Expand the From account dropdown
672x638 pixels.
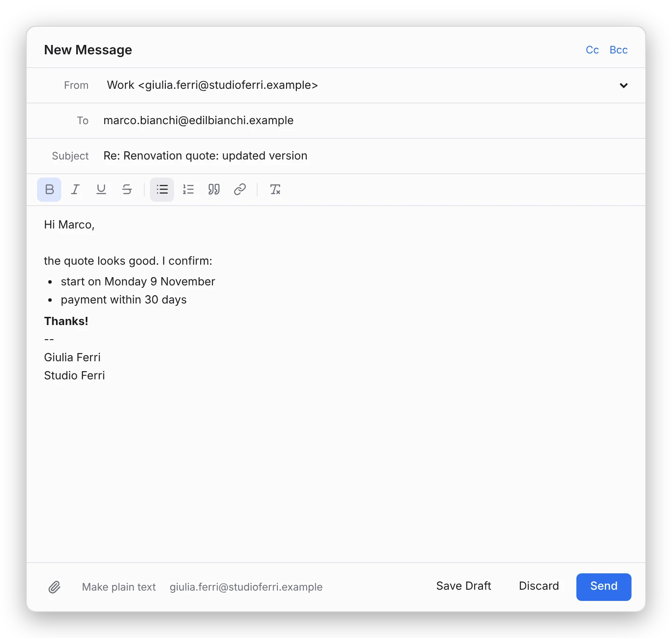tap(623, 85)
